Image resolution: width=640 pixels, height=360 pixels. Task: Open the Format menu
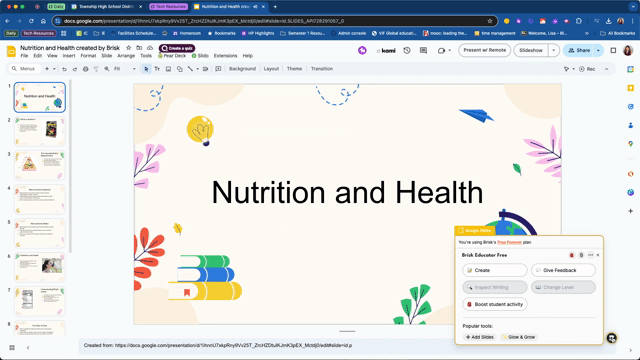point(88,56)
